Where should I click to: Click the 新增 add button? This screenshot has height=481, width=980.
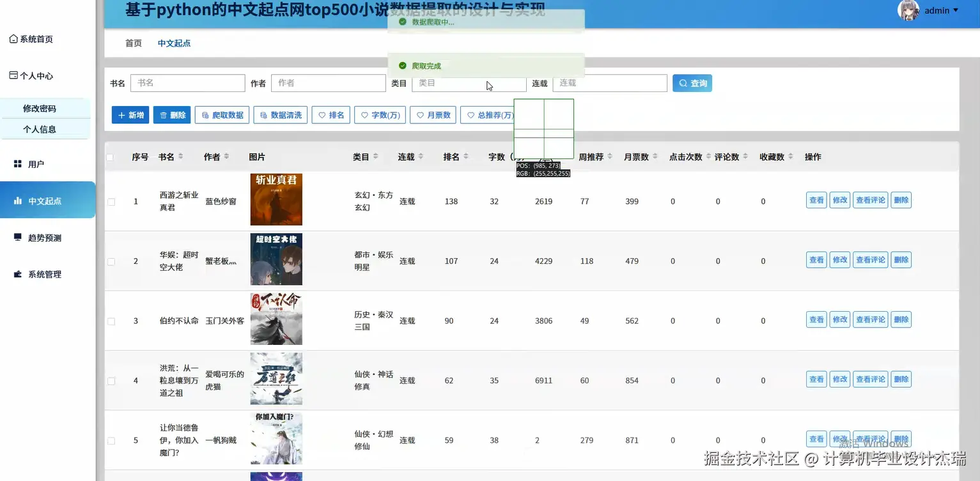point(130,115)
